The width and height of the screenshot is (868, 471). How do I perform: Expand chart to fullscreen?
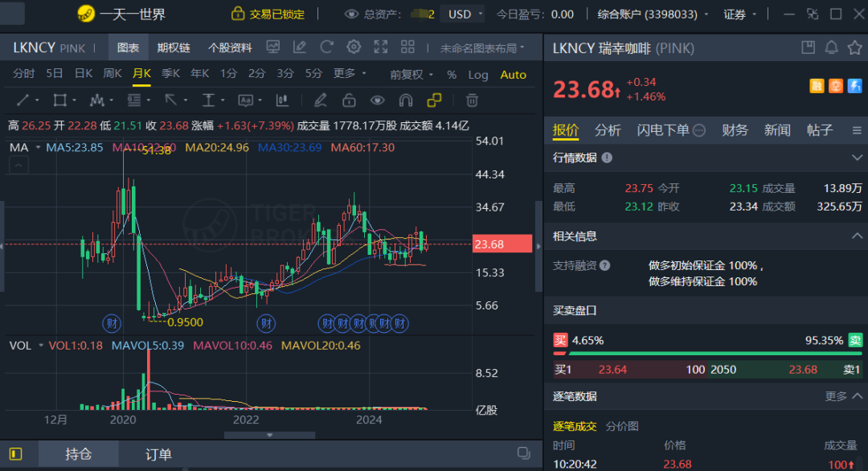381,47
